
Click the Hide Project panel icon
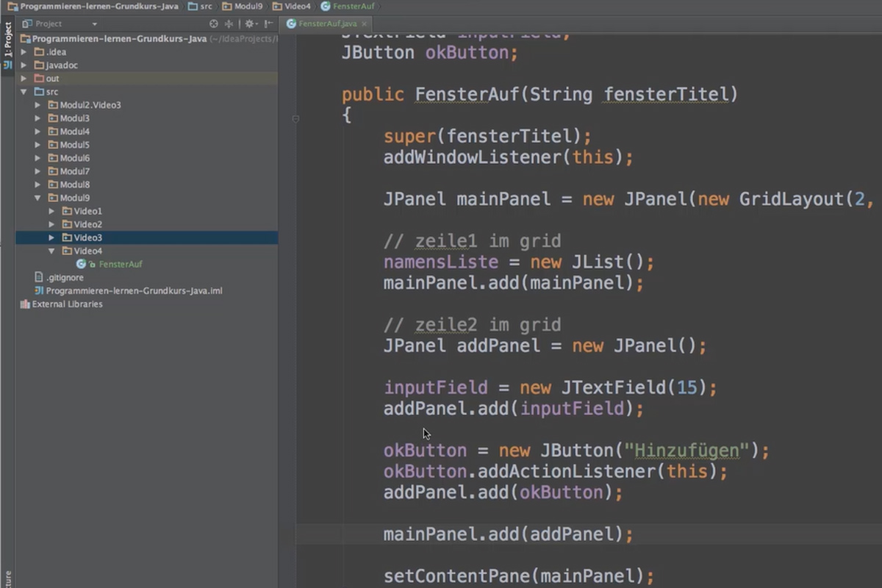[x=268, y=24]
